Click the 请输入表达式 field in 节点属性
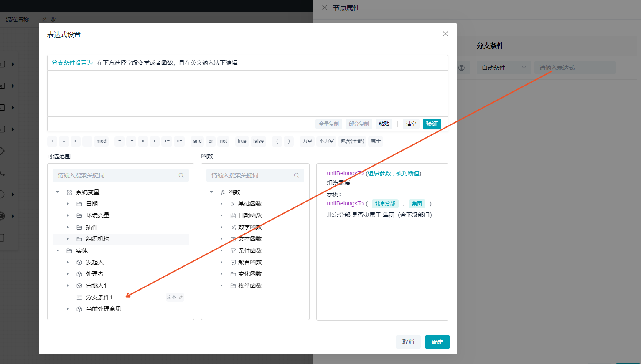 [x=575, y=68]
